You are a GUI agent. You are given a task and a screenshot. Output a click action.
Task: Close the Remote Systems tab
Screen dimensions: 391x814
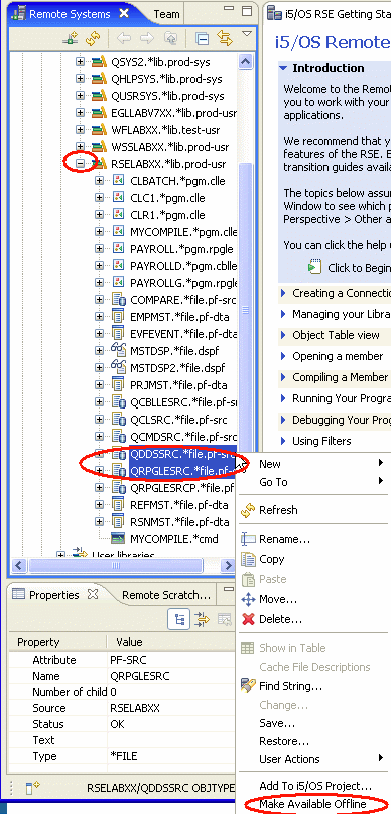[124, 13]
